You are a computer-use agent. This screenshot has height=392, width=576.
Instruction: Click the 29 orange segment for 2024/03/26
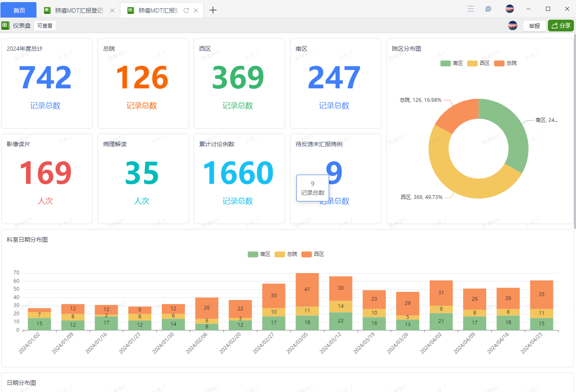click(x=407, y=303)
